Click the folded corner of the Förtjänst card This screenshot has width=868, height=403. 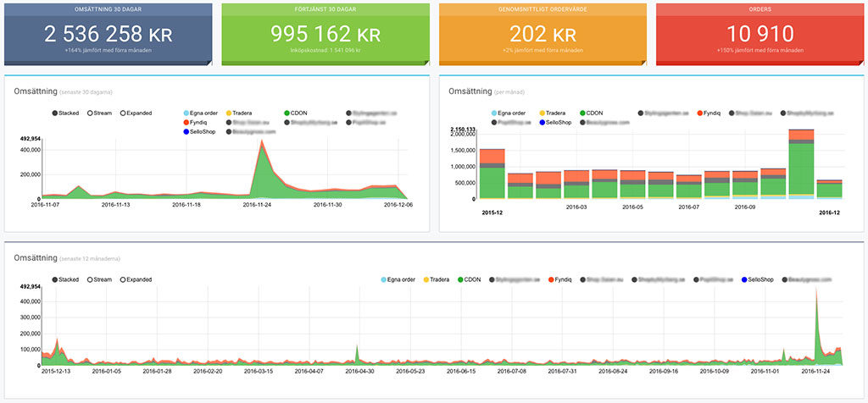coord(426,63)
